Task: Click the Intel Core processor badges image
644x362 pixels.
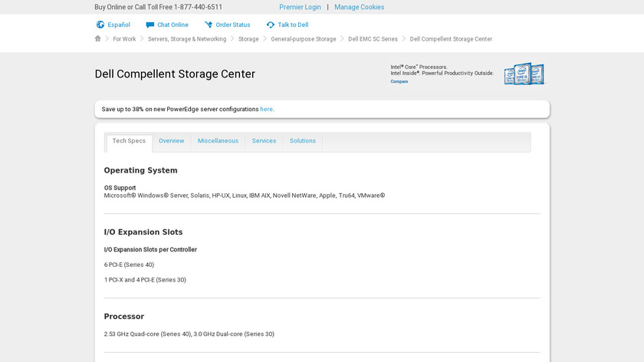Action: (x=524, y=74)
